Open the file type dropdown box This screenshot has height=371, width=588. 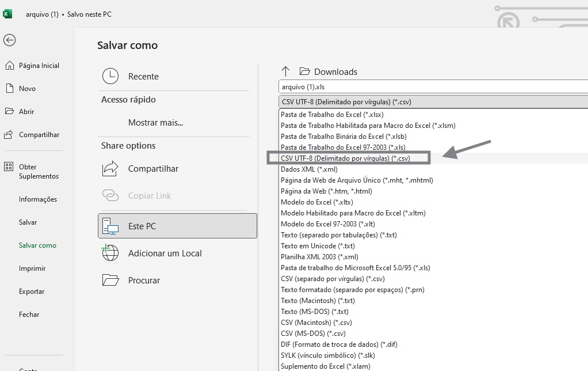(433, 102)
